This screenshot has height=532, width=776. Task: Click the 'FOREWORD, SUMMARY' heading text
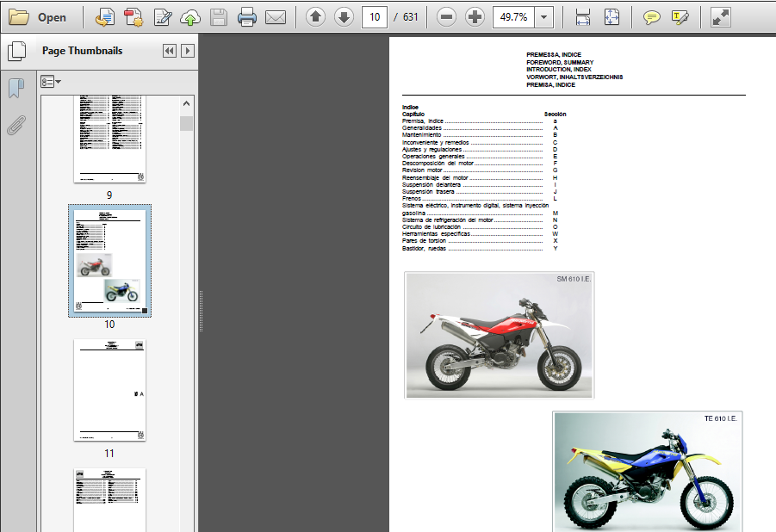click(560, 62)
